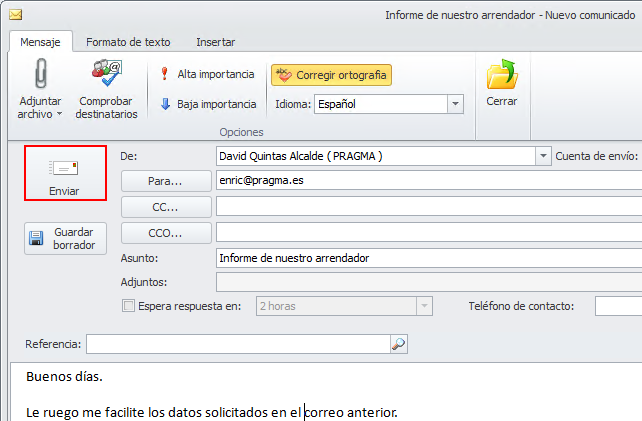
Task: Click the mail envelope icon in title bar
Action: (15, 15)
